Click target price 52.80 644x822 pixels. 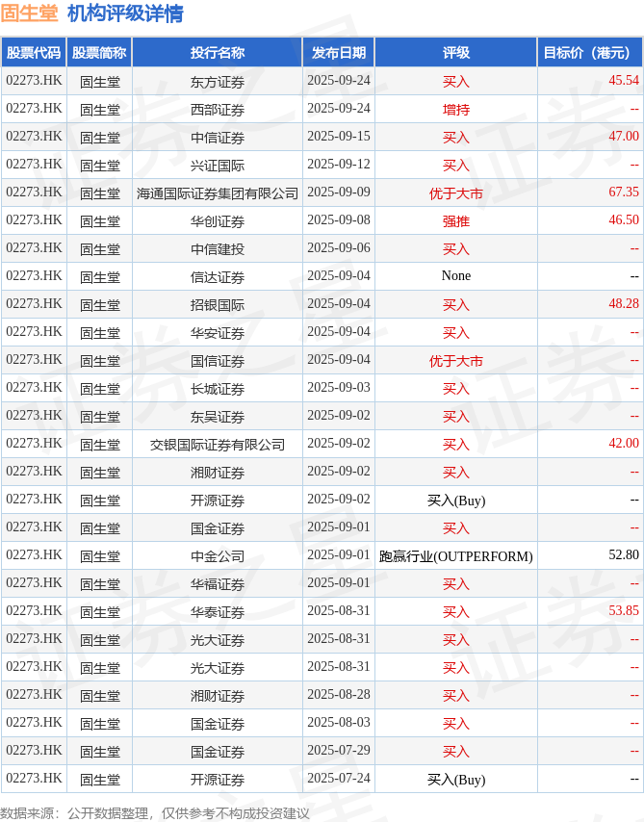pos(624,554)
